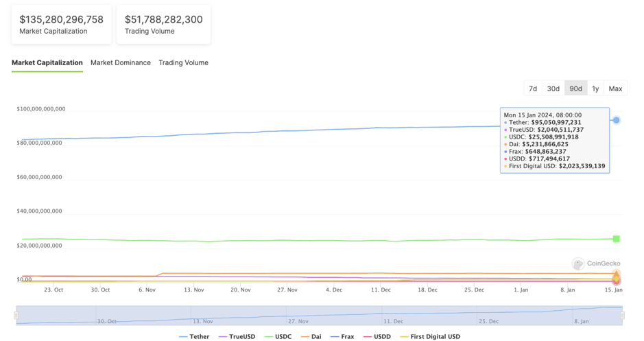Switch to the Market Dominance tab
The image size is (644, 341).
coord(121,62)
